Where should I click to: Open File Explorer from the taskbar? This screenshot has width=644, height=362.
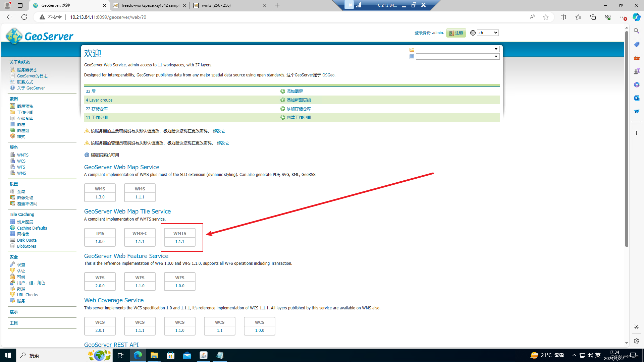[154, 355]
